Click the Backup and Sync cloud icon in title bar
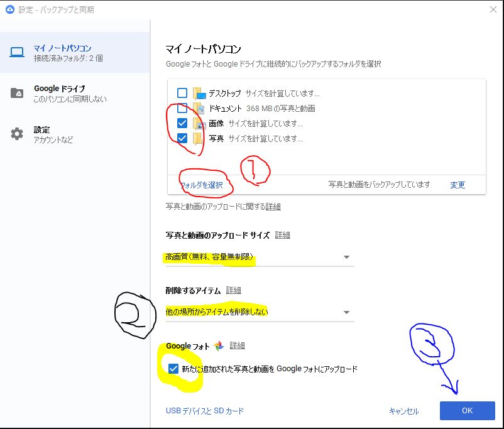This screenshot has width=504, height=429. 9,9
